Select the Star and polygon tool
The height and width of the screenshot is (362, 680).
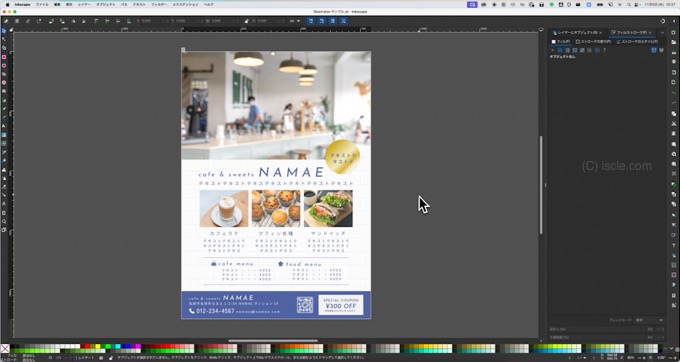pos(4,74)
